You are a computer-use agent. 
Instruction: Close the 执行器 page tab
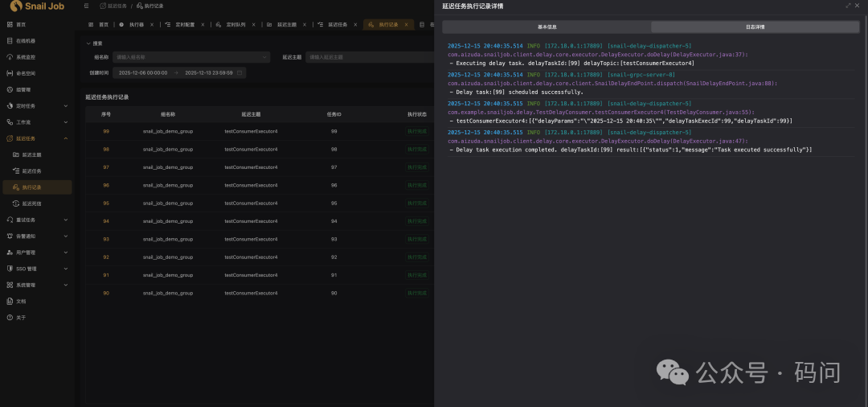click(x=152, y=25)
